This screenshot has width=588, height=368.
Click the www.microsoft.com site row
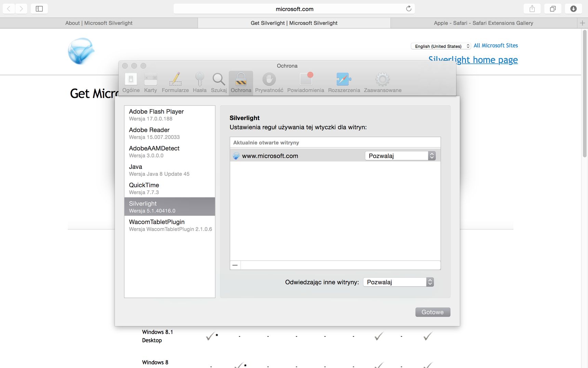click(x=335, y=156)
